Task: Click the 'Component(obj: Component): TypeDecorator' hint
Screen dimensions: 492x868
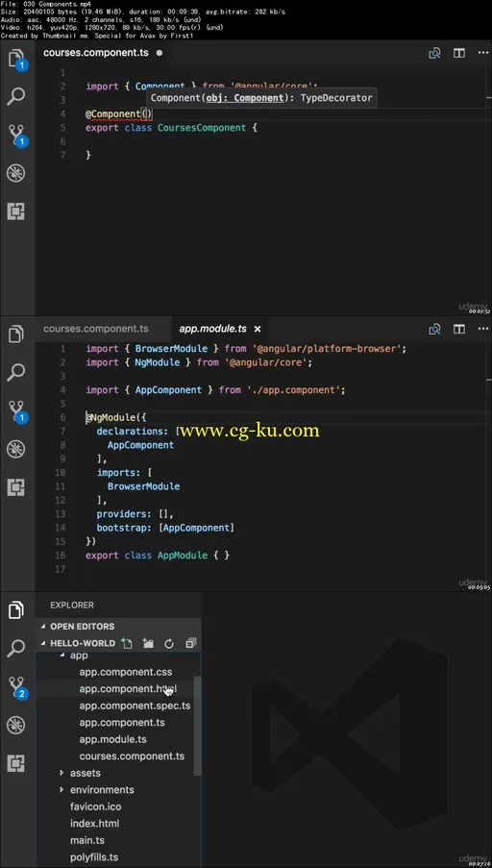Action: 261,98
